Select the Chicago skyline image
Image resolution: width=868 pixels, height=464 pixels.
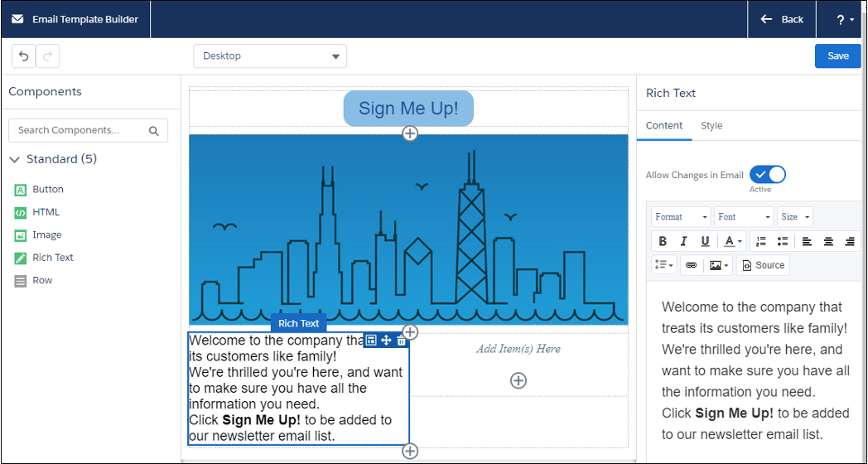tap(408, 230)
